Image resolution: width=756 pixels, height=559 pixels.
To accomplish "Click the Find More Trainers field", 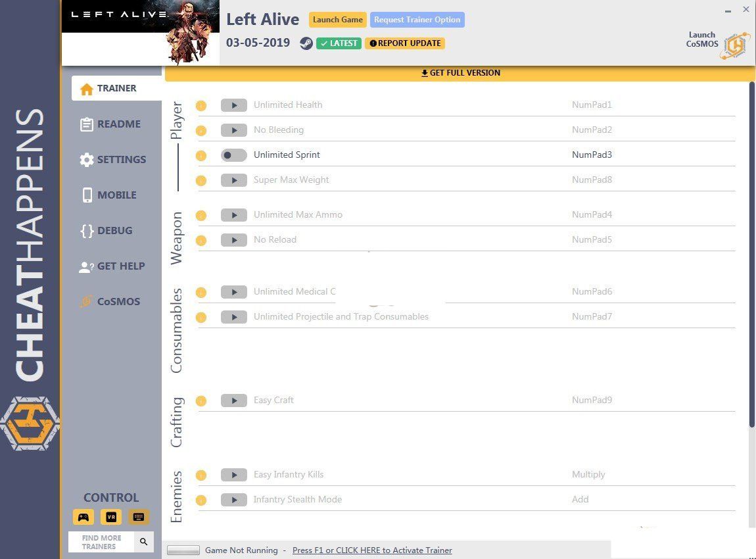I will pyautogui.click(x=101, y=542).
